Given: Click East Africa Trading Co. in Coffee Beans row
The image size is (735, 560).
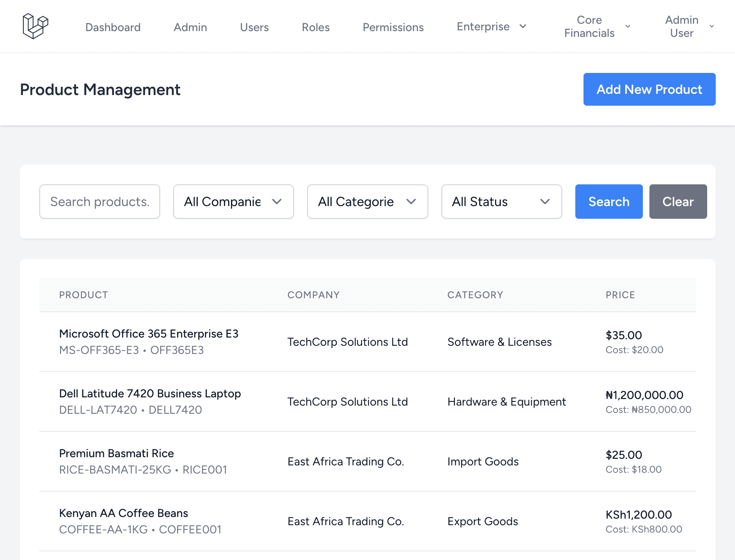Looking at the screenshot, I should pyautogui.click(x=346, y=521).
